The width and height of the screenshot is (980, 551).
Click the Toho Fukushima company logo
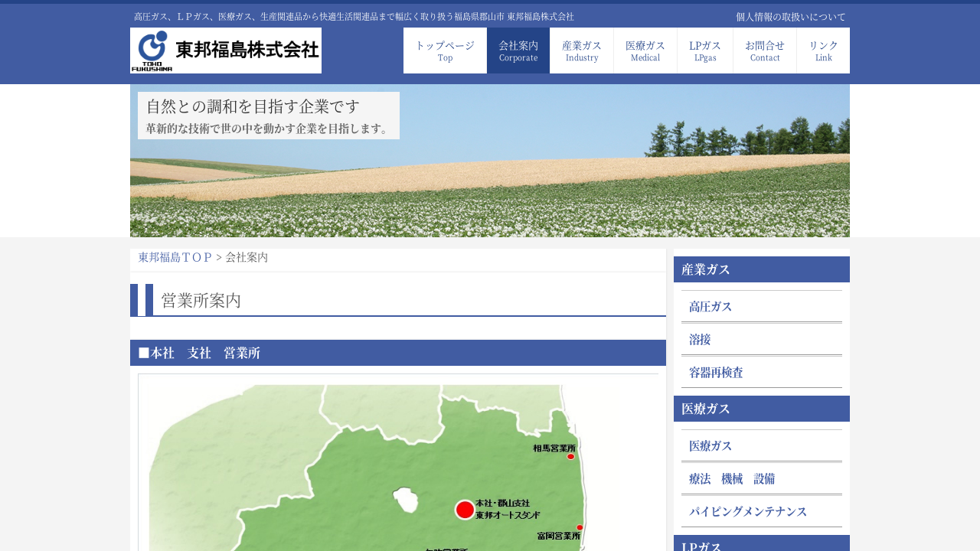point(226,51)
